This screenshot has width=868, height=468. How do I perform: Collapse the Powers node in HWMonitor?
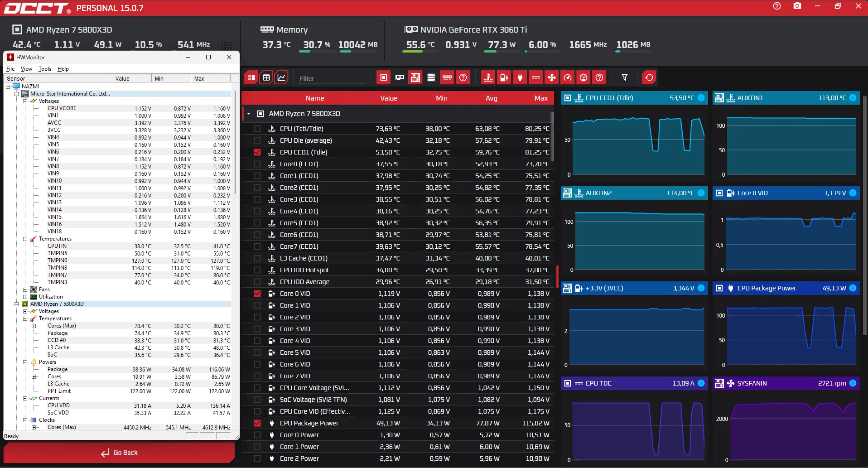(25, 362)
